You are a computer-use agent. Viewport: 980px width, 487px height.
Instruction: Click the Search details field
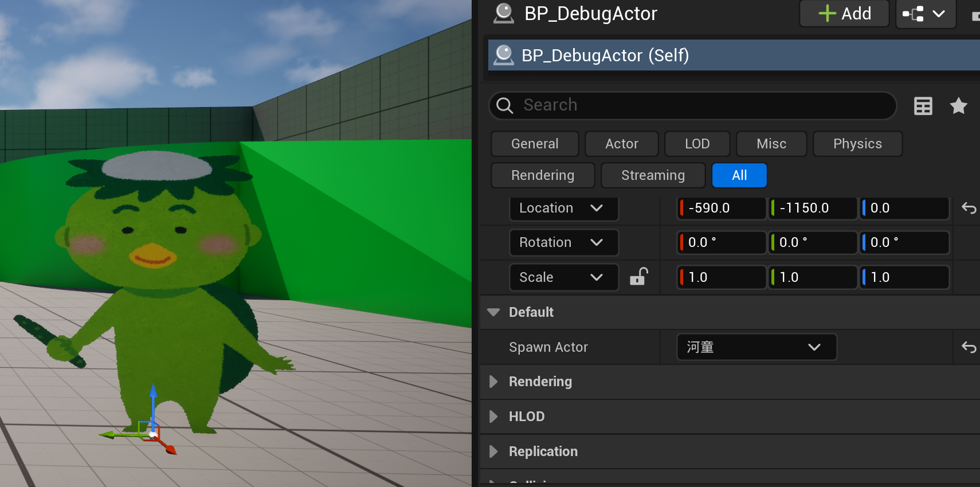tap(692, 105)
